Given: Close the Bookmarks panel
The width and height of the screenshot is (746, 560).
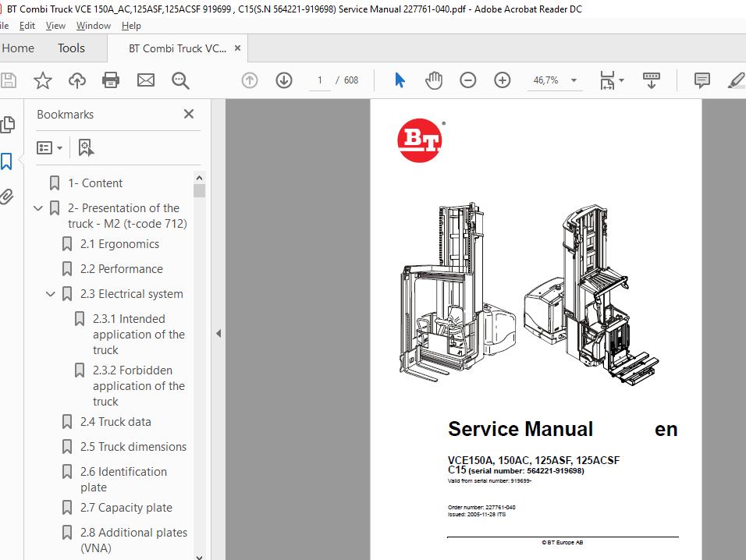Looking at the screenshot, I should coord(189,114).
